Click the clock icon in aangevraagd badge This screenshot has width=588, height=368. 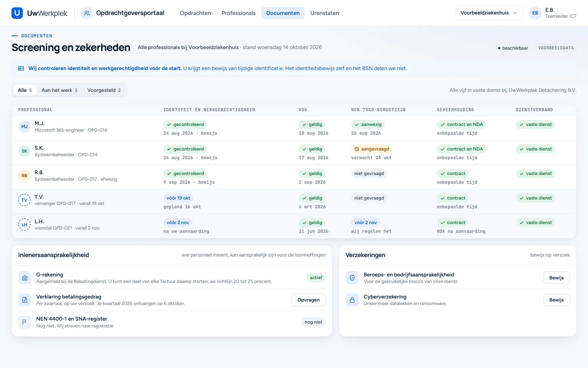[357, 149]
